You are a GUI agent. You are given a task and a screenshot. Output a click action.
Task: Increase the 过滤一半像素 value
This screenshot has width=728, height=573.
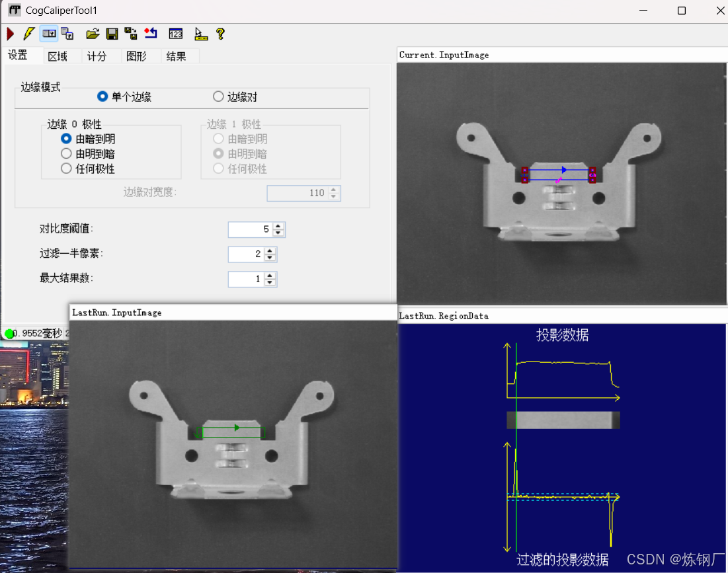tap(270, 251)
